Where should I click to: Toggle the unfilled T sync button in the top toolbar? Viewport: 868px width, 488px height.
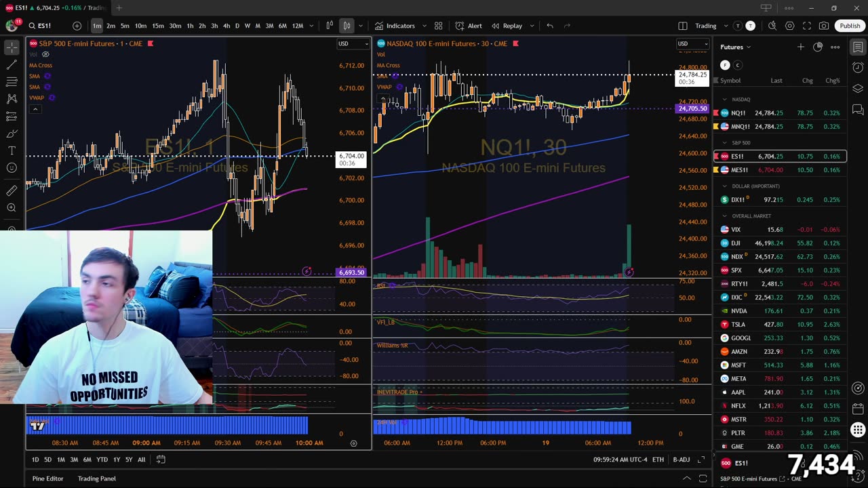738,26
